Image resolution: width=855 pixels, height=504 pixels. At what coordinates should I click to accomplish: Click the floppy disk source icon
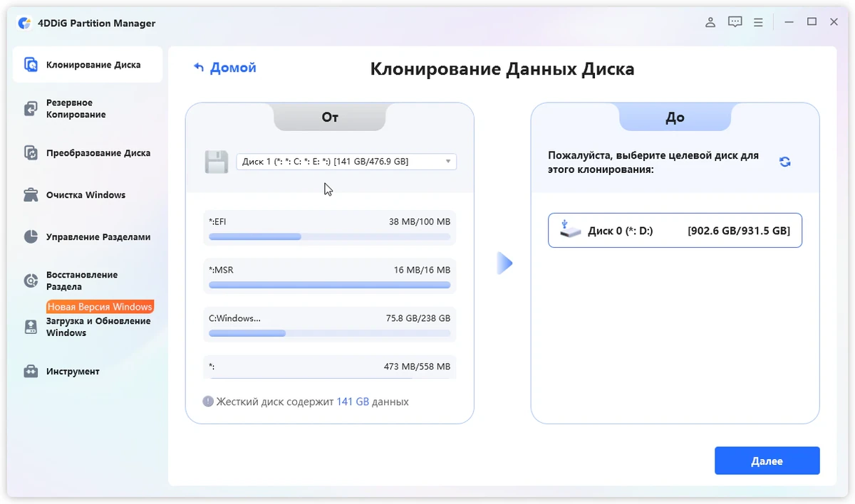click(x=216, y=162)
